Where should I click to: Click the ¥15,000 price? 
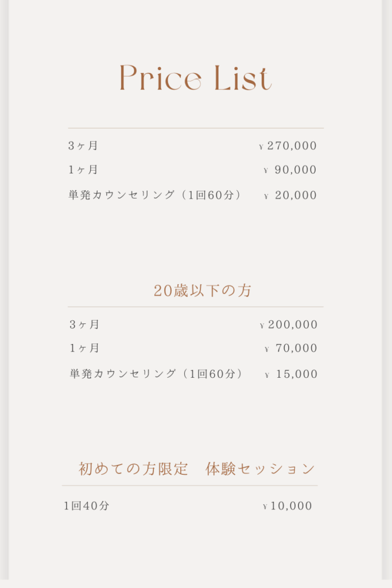(x=292, y=374)
